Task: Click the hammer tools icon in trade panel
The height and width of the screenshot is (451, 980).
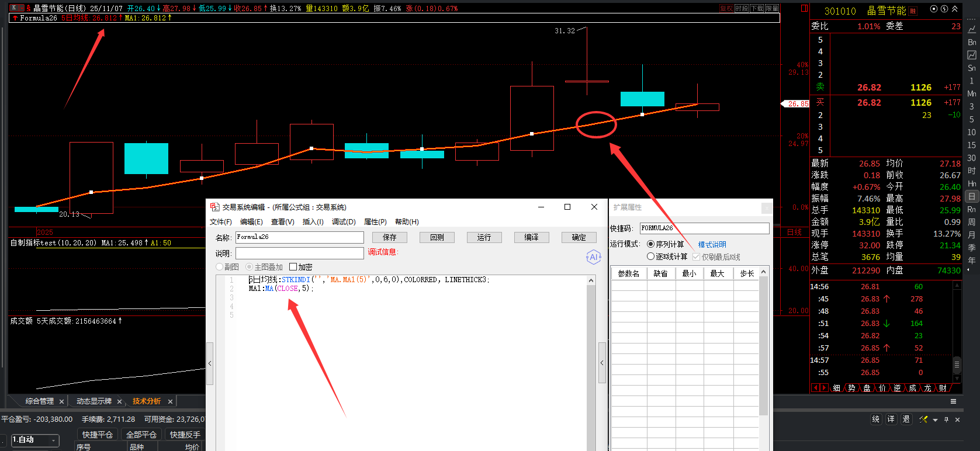Action: coord(923,419)
